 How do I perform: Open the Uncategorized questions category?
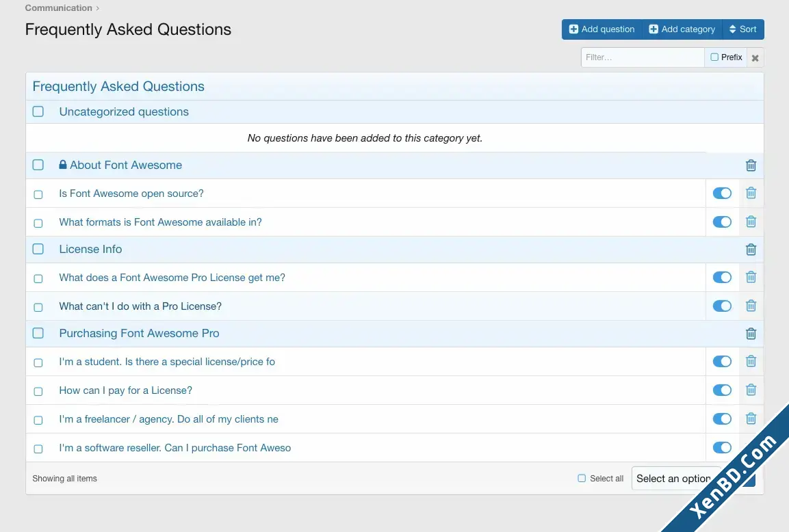tap(124, 111)
